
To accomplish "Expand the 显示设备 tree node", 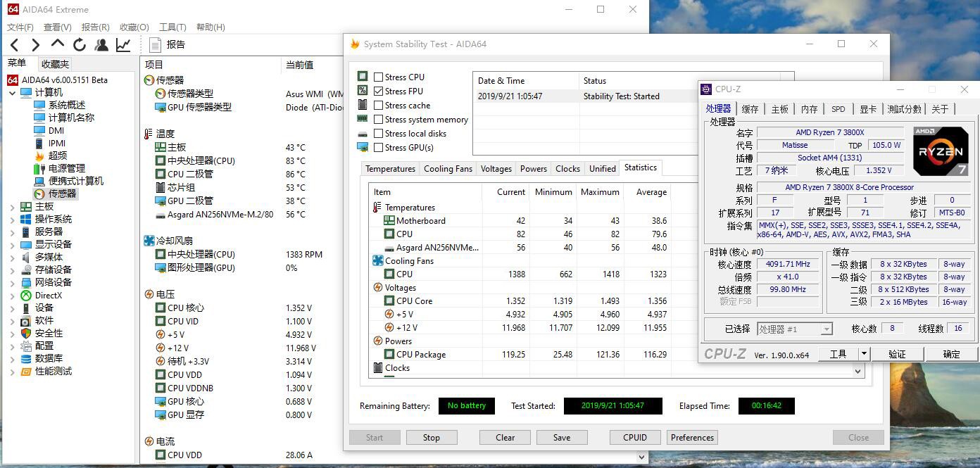I will [x=13, y=245].
